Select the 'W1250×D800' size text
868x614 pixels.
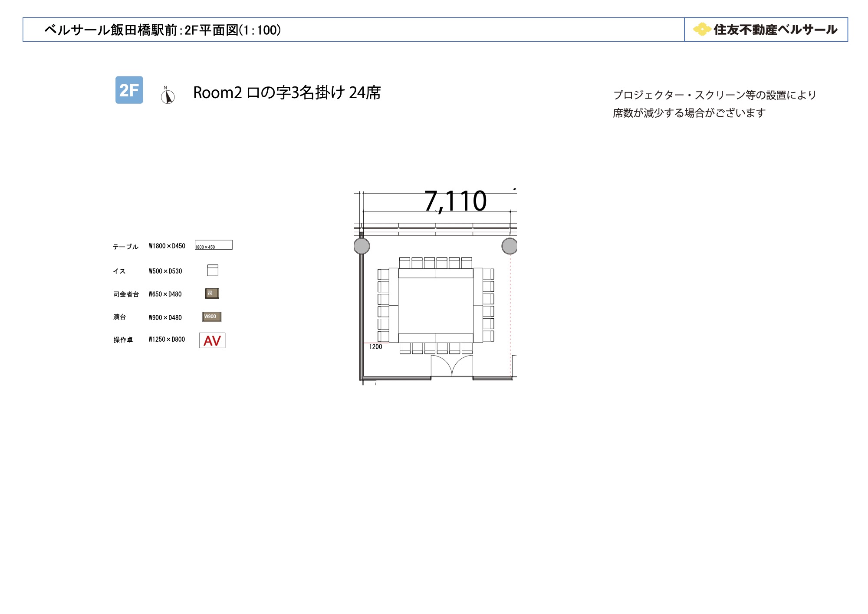[167, 339]
